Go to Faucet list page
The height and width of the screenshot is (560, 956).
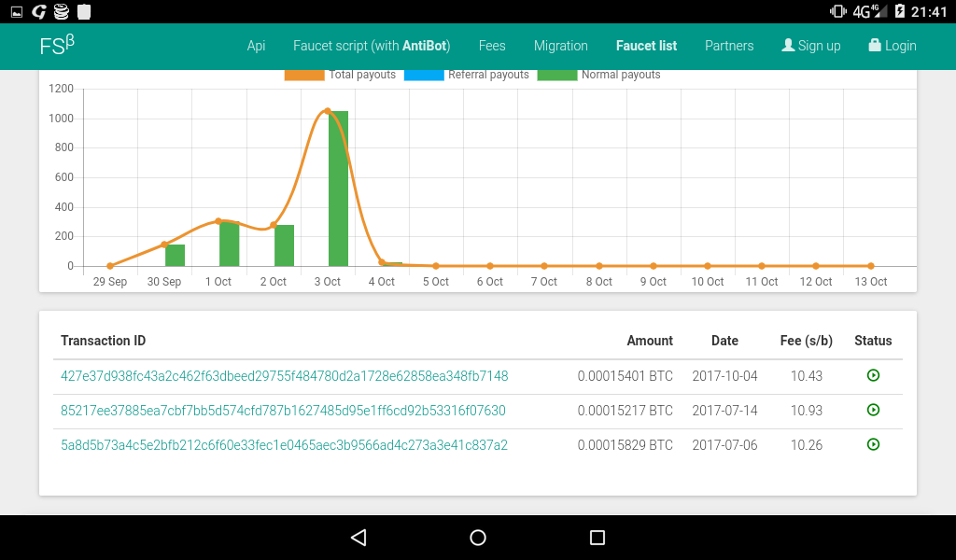pyautogui.click(x=646, y=46)
